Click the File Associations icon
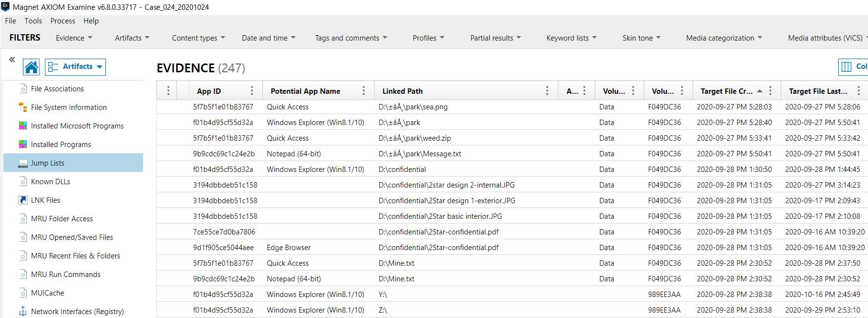868x318 pixels. [x=23, y=88]
